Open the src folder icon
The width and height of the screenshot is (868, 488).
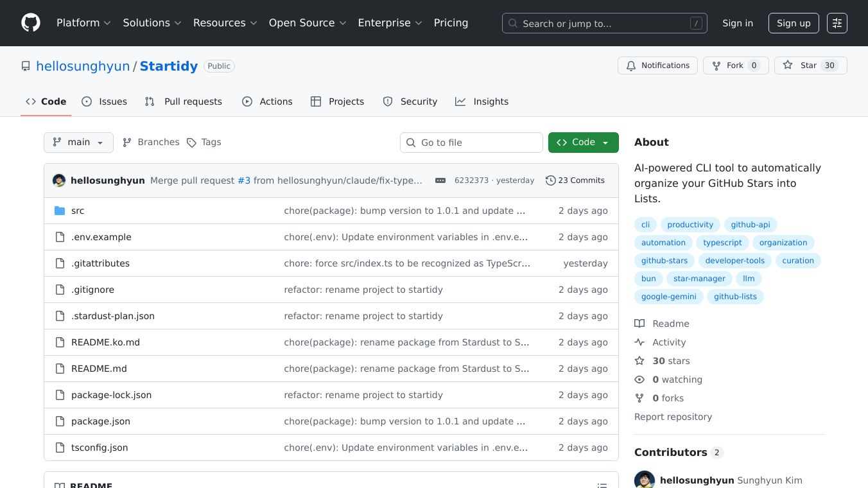point(60,211)
